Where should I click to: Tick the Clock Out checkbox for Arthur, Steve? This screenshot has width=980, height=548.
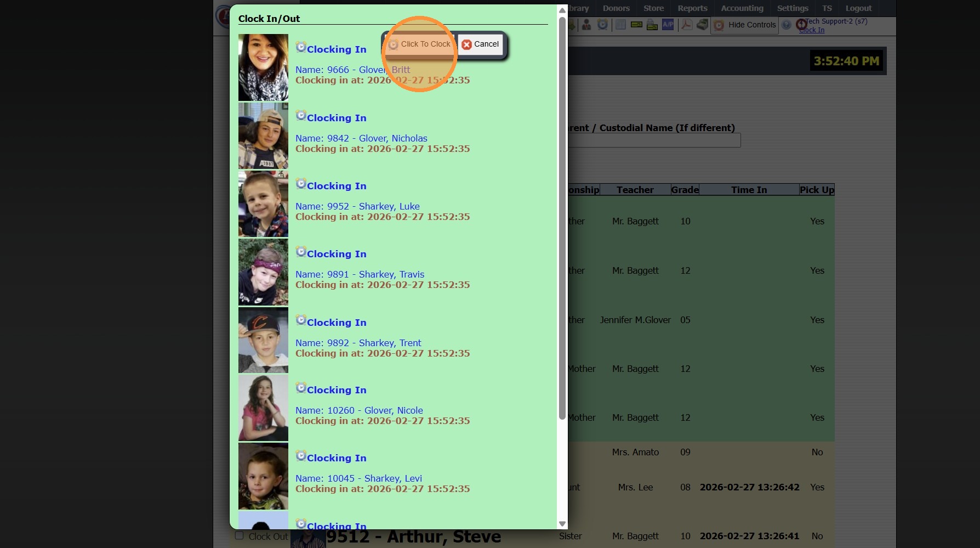239,535
